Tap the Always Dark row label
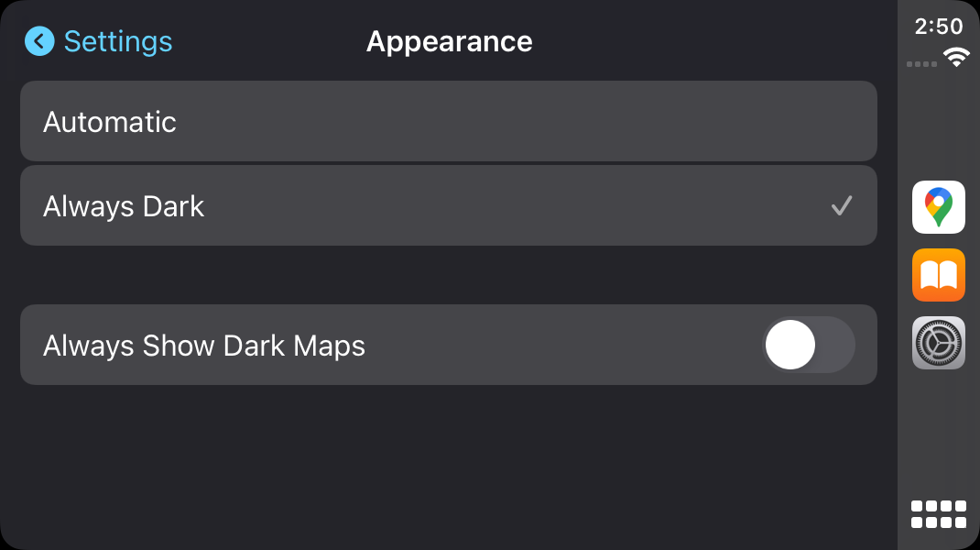This screenshot has height=550, width=980. (x=123, y=206)
